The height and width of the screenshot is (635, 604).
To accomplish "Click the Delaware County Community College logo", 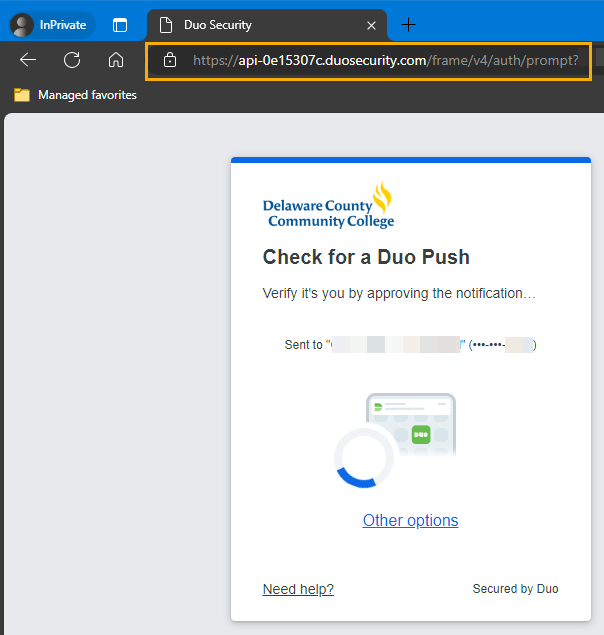I will [x=328, y=206].
